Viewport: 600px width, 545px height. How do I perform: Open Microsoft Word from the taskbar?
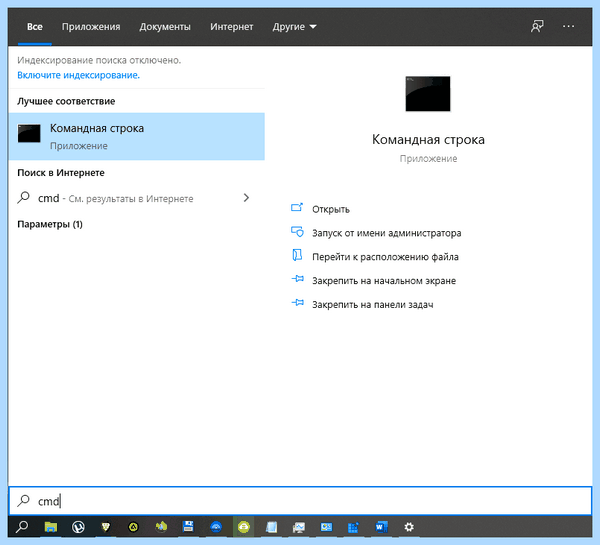382,527
